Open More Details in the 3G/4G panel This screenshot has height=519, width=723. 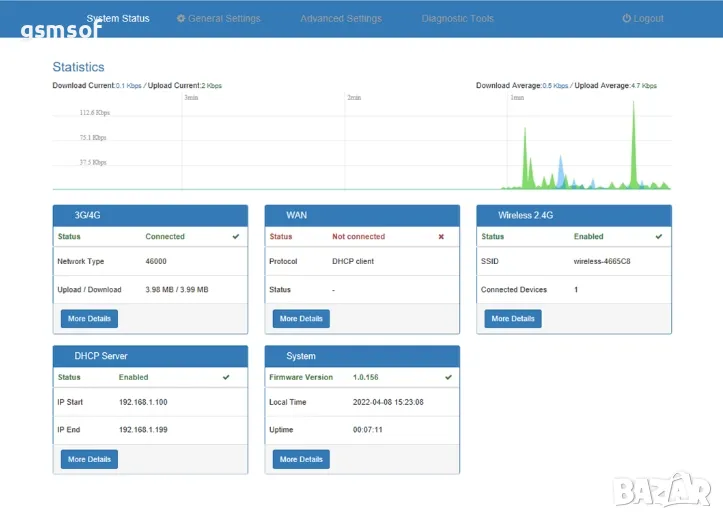tap(89, 319)
